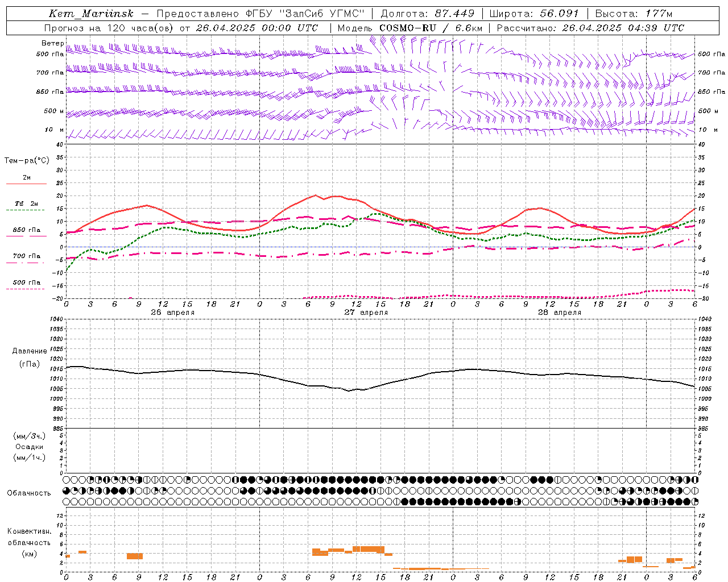
Task: Click the 'Тем-ра(°C)' legend heading
Action: (x=27, y=160)
